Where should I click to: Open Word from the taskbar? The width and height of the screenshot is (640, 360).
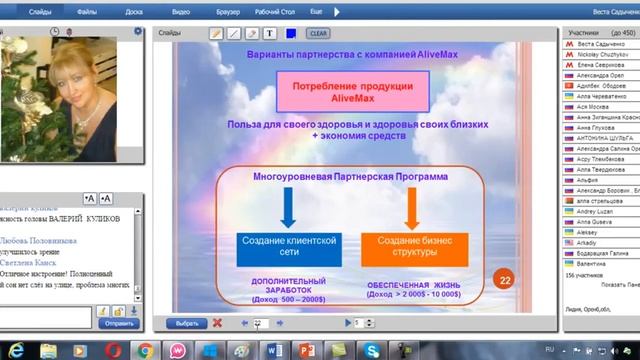pos(275,351)
